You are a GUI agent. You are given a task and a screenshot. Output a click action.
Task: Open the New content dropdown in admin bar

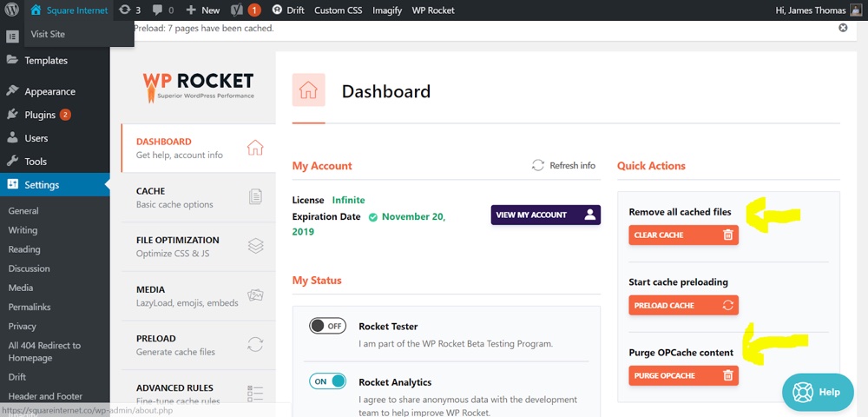[x=202, y=10]
